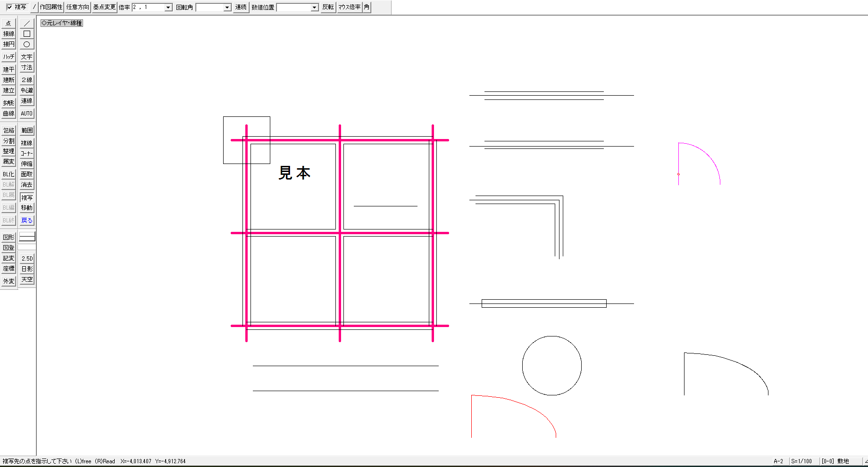Click the slash button beside the 複写 checkbox
Screen dimensions: 868x467
point(34,7)
